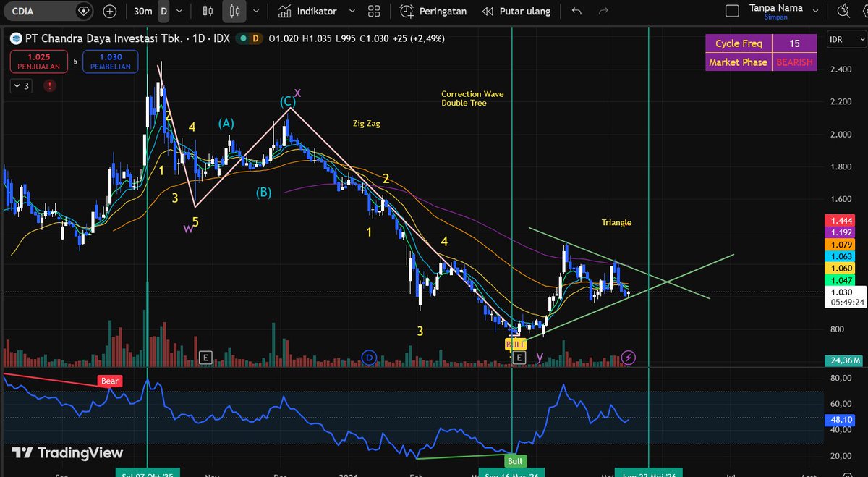The height and width of the screenshot is (477, 868).
Task: Undo the last chart action
Action: [x=576, y=12]
